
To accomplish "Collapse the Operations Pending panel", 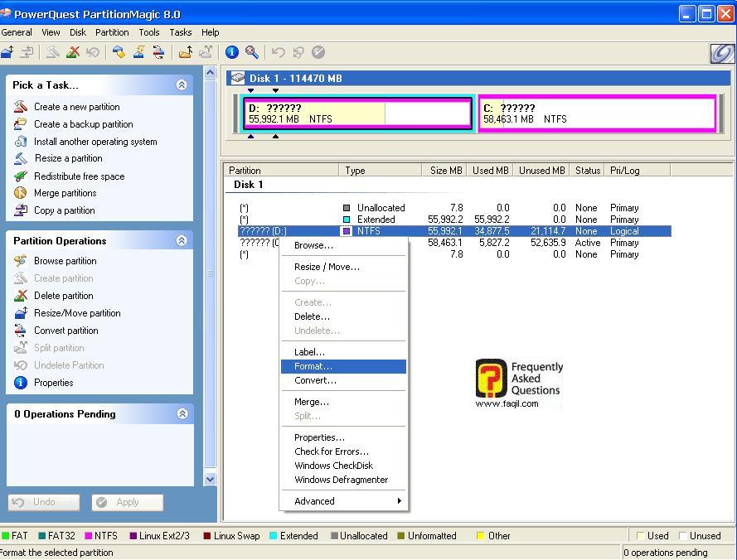I will [x=182, y=413].
